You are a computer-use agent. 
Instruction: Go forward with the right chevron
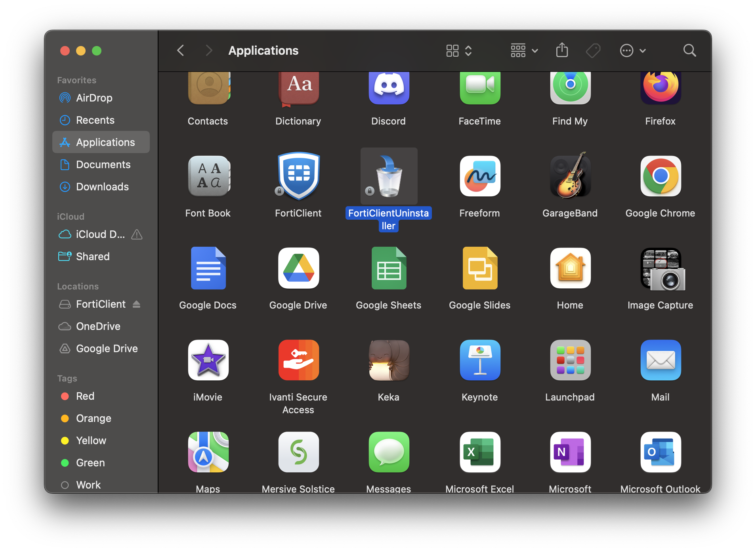[209, 51]
